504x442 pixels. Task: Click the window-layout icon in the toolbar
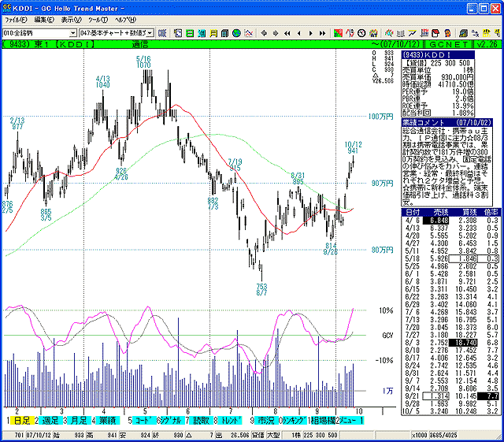(x=178, y=33)
